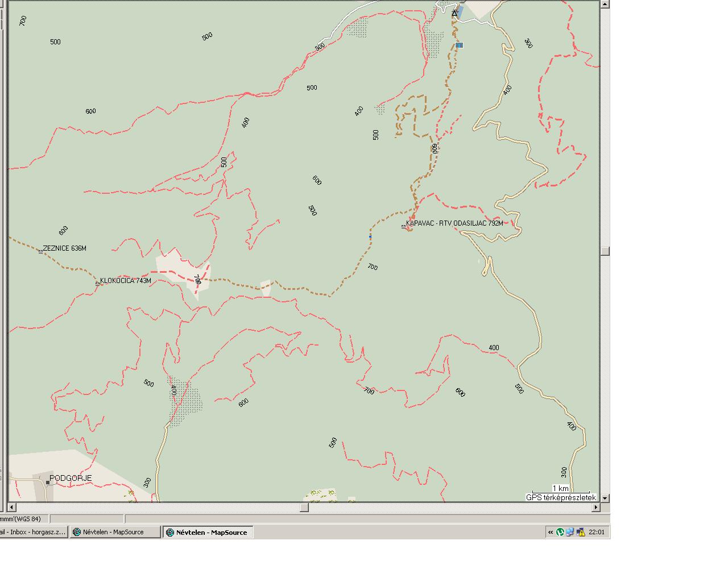The image size is (728, 582).
Task: Click the 700 contour label near Klokocica clearing
Action: [x=197, y=279]
